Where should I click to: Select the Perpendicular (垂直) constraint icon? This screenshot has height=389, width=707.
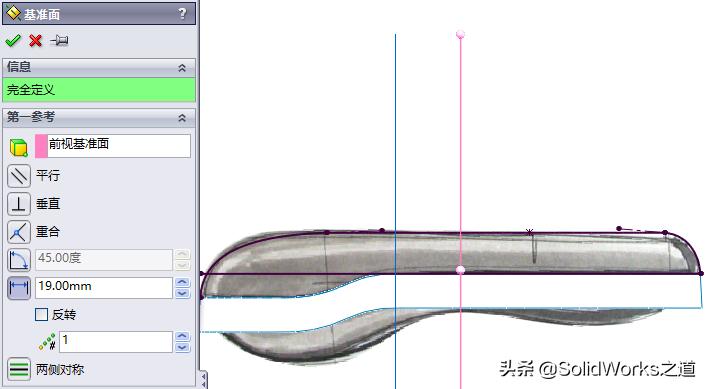19,204
